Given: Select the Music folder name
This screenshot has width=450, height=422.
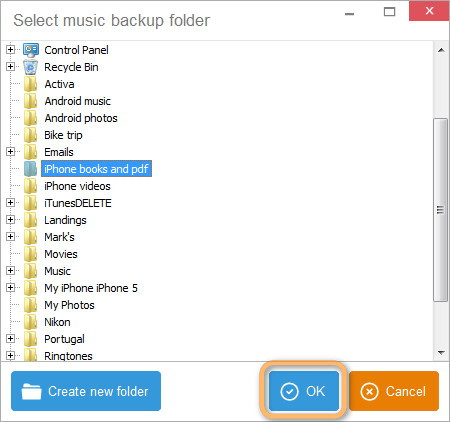Looking at the screenshot, I should pyautogui.click(x=57, y=271).
